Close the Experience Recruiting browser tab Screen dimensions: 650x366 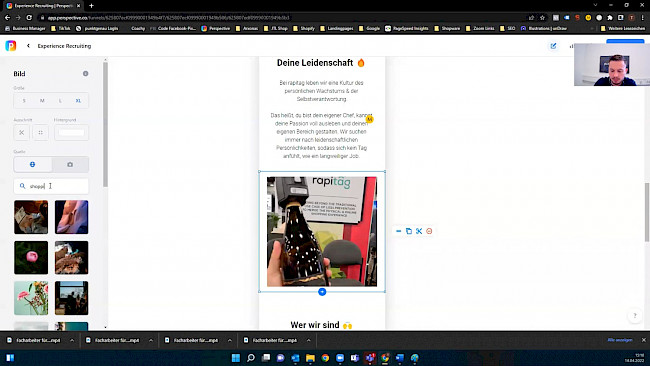pos(78,6)
